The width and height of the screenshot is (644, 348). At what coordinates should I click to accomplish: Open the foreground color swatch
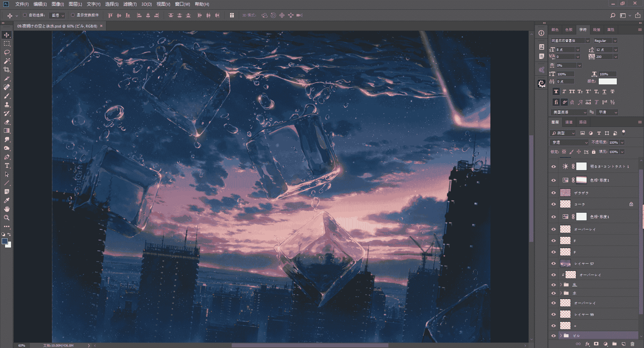click(5, 241)
